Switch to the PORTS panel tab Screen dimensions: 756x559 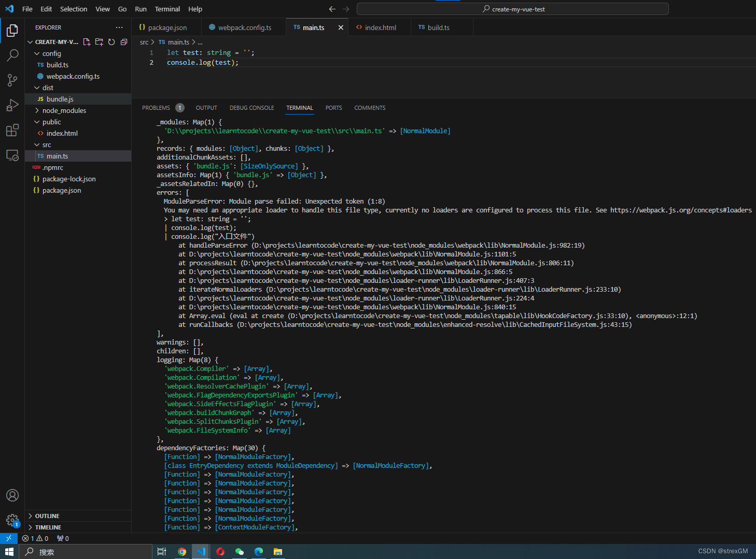(334, 108)
